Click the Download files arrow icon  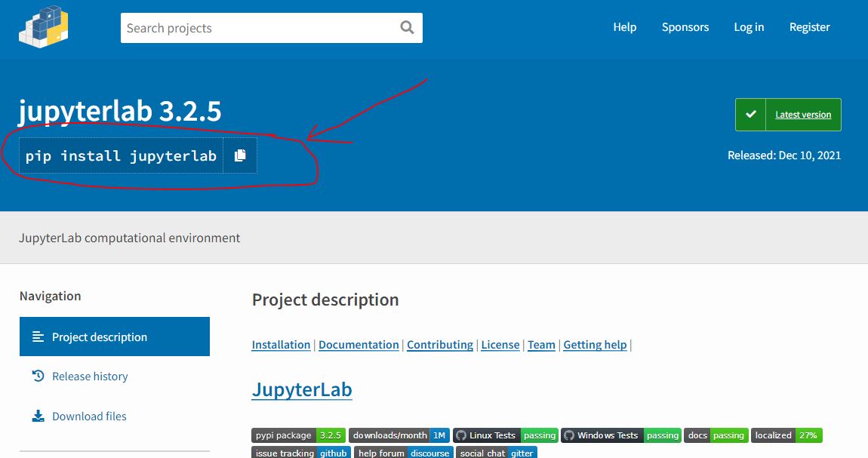(37, 416)
